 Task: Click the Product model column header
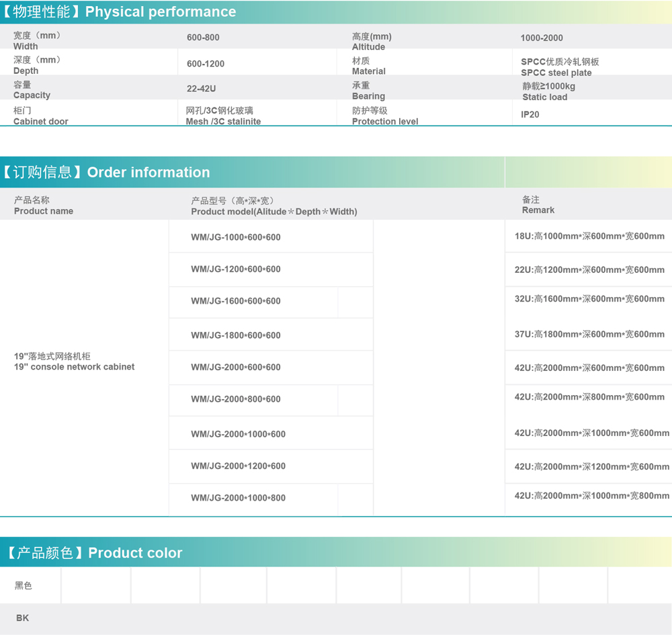tap(274, 206)
